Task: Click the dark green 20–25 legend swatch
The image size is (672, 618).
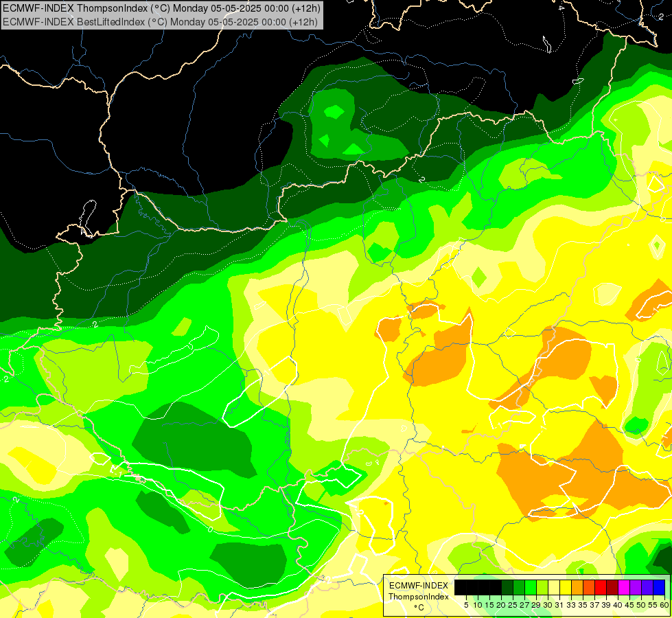Action: tap(507, 587)
